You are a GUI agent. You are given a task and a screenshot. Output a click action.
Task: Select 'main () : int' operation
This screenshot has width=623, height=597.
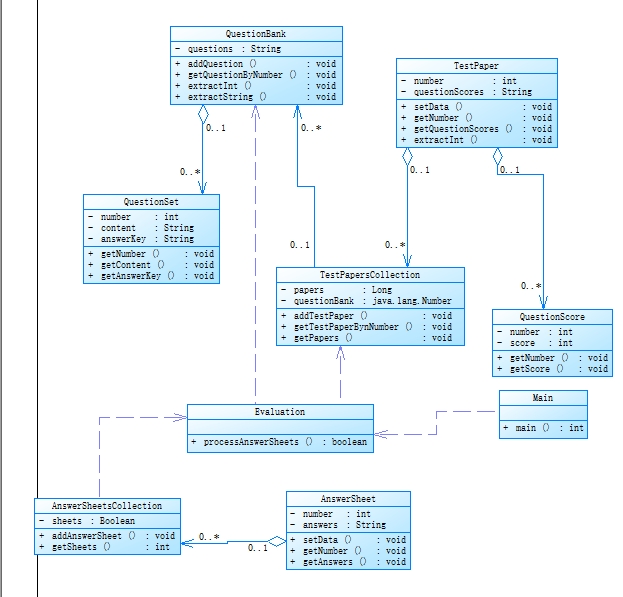point(543,428)
